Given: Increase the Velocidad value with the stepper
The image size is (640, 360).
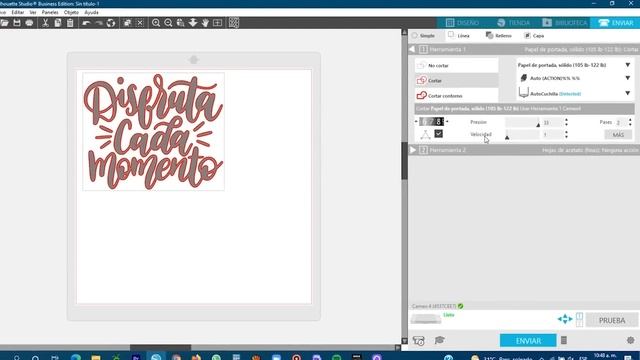Looking at the screenshot, I should 566,132.
